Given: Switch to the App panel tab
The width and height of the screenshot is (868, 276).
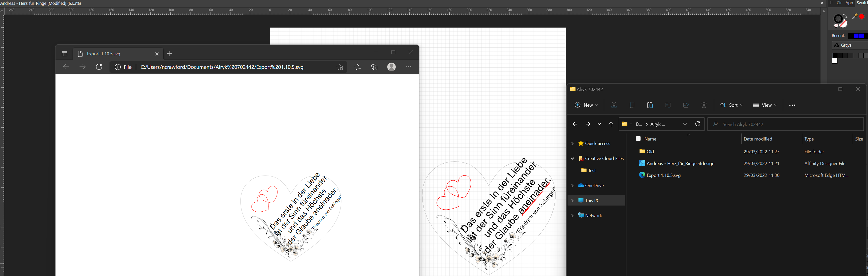Looking at the screenshot, I should click(849, 3).
